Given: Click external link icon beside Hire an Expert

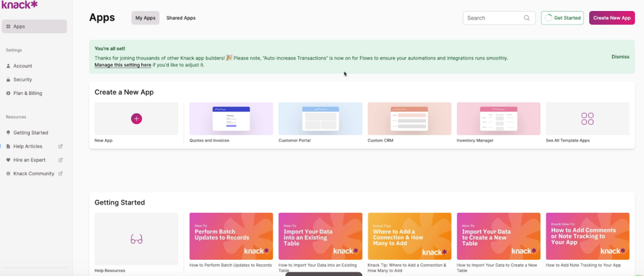Looking at the screenshot, I should coord(61,160).
